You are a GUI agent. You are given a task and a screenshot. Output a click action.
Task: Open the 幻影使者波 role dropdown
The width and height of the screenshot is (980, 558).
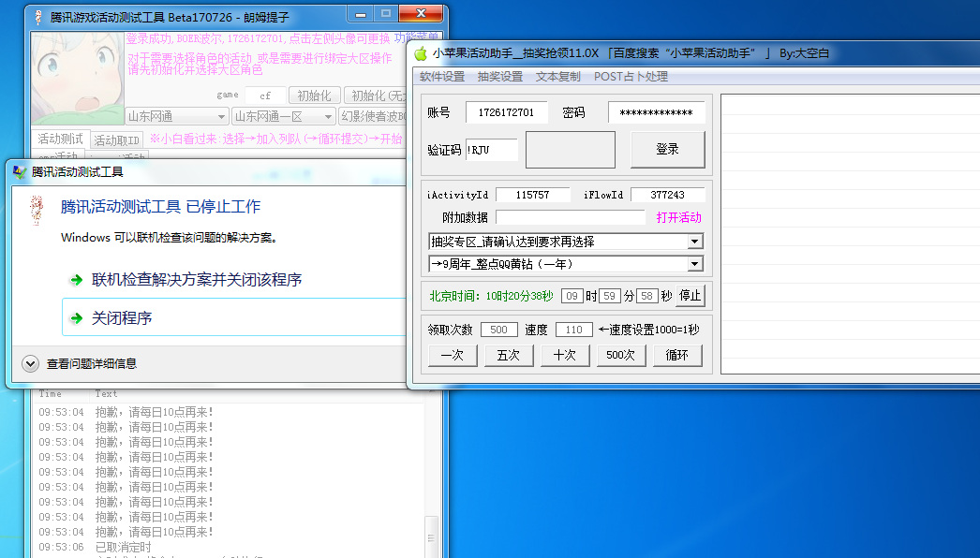click(x=373, y=116)
